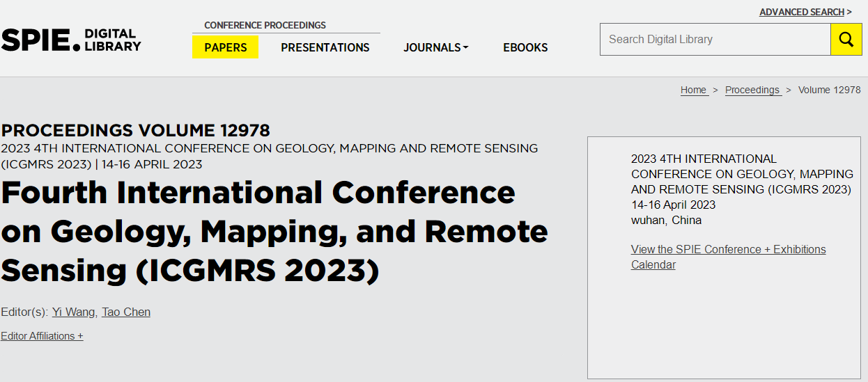
Task: Open editor Yi Wang's profile
Action: click(x=74, y=312)
